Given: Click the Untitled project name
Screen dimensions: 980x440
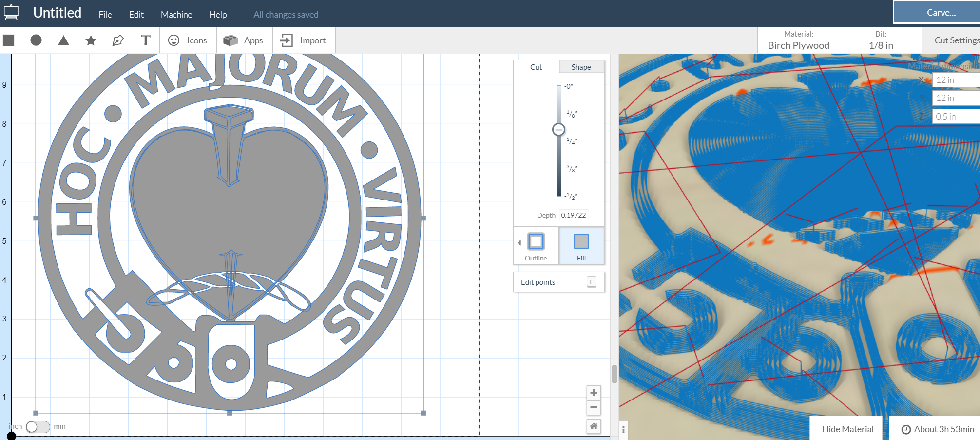Looking at the screenshot, I should 57,13.
